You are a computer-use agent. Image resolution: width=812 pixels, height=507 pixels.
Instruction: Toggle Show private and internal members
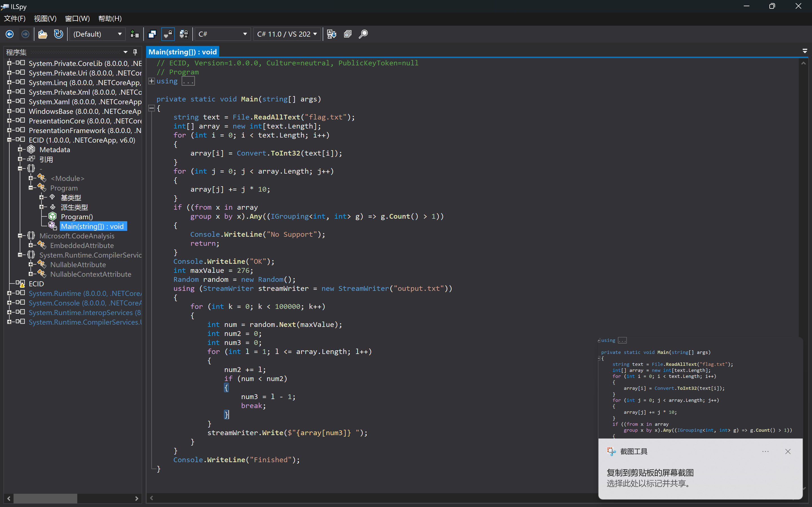click(x=168, y=34)
